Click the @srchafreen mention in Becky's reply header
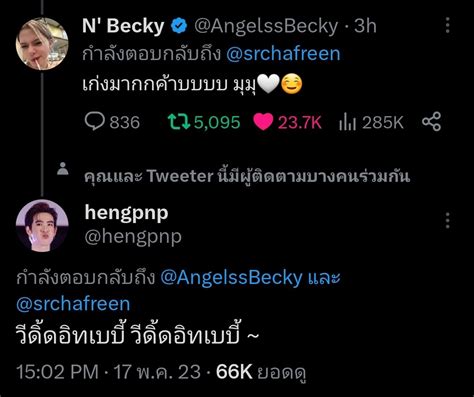Viewport: 474px width, 397px height. 283,54
